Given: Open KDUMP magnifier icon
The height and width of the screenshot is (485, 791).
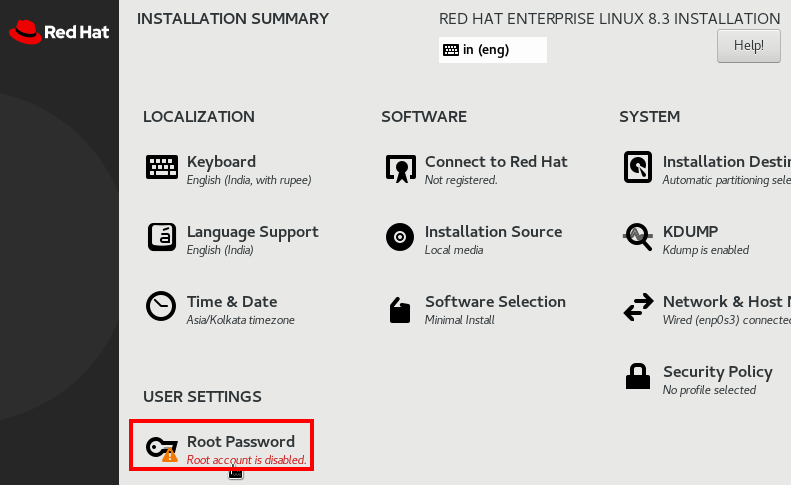Looking at the screenshot, I should coord(638,236).
